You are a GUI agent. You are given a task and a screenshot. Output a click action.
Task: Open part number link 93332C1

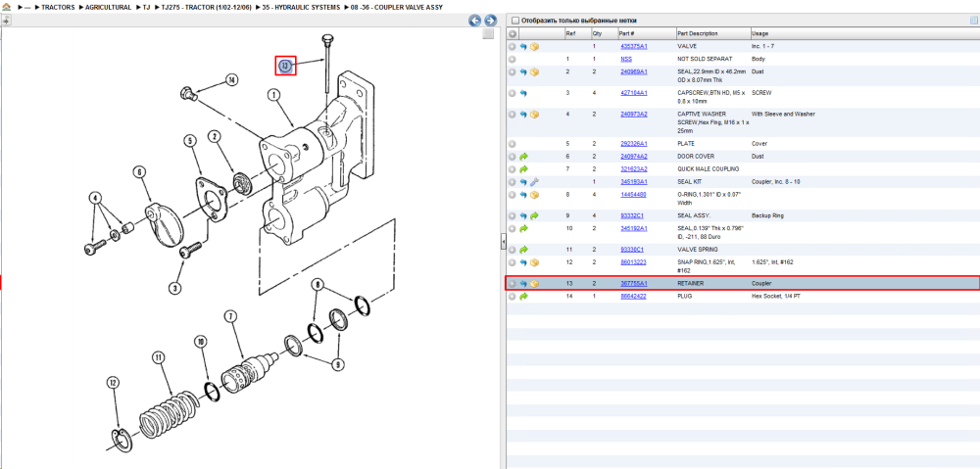(x=631, y=215)
